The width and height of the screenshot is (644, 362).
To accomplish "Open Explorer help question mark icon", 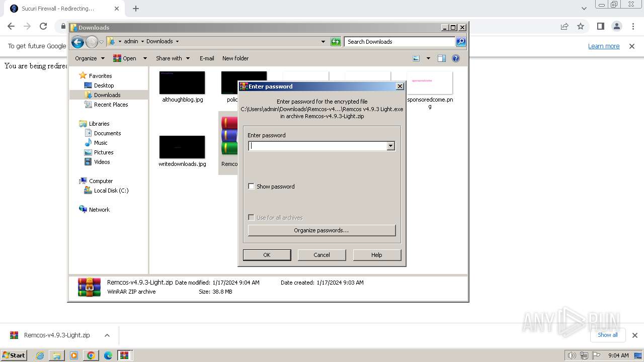I will (x=456, y=58).
